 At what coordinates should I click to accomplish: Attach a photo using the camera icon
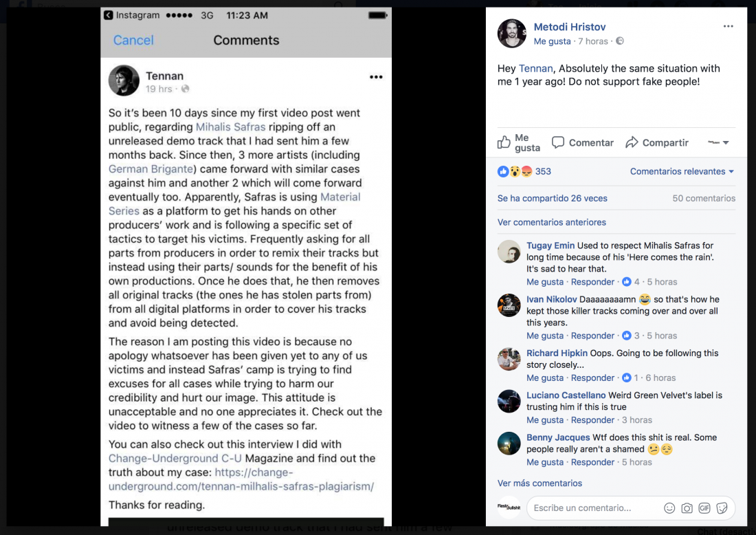(687, 508)
